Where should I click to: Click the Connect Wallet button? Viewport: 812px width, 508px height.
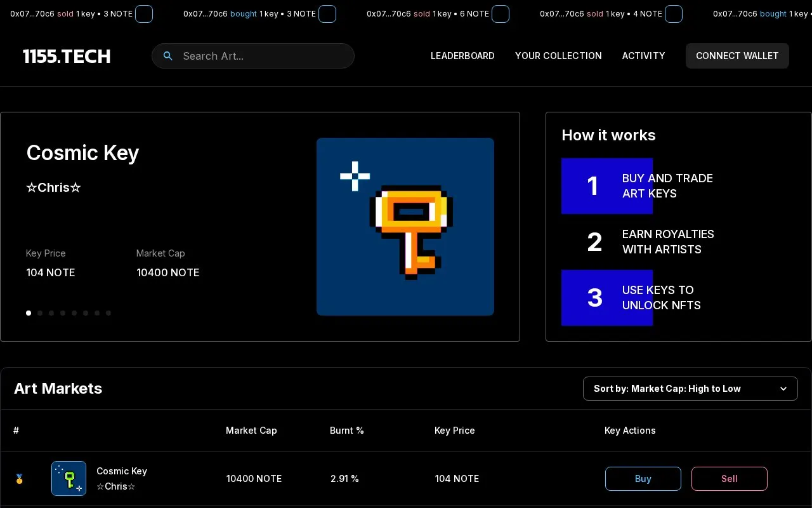737,56
